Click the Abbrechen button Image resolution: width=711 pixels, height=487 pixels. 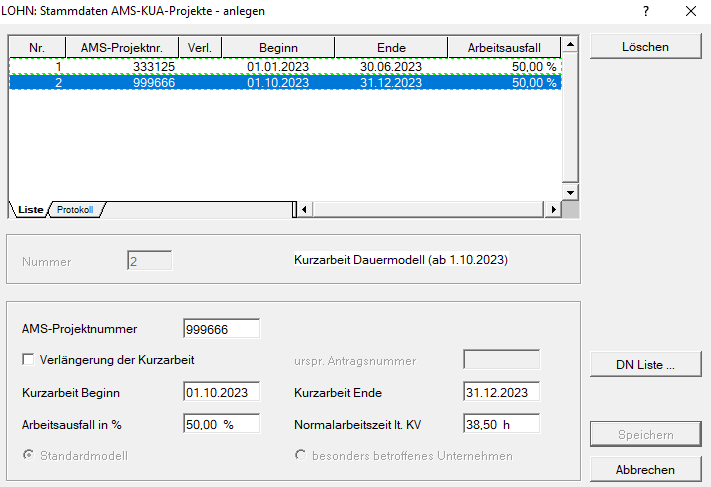[x=644, y=469]
